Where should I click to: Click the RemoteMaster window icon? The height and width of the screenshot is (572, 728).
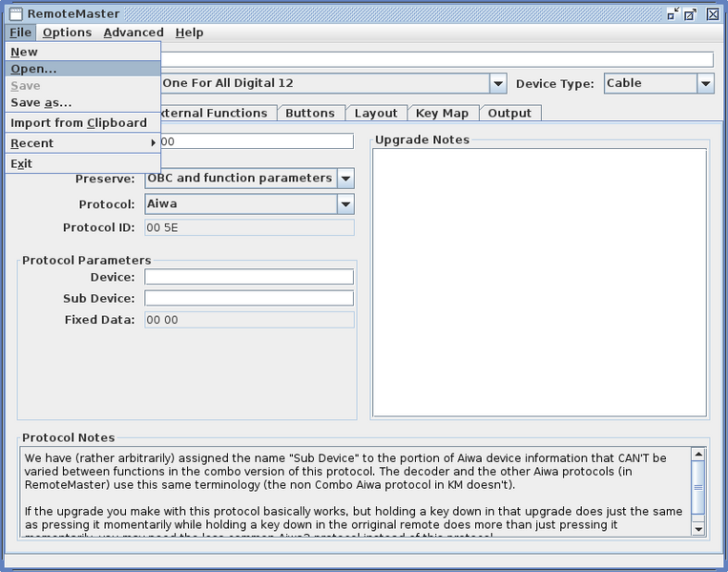[x=16, y=14]
